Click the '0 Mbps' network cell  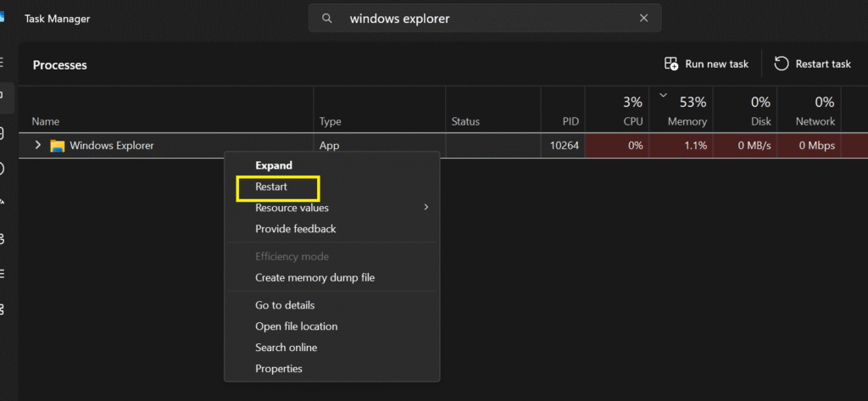click(x=810, y=146)
